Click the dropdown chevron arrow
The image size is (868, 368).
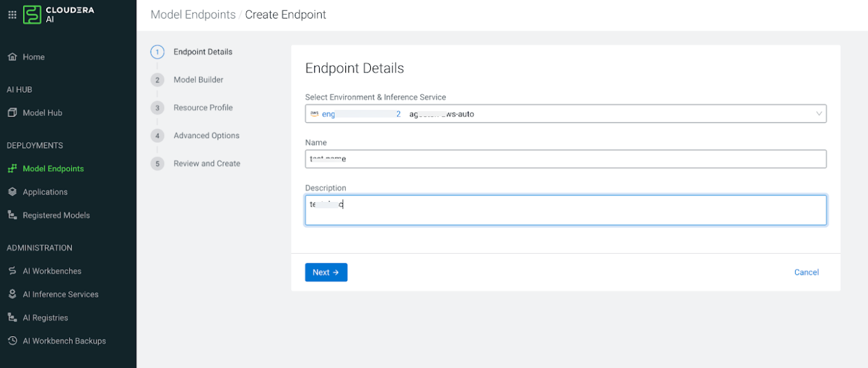[x=819, y=114]
